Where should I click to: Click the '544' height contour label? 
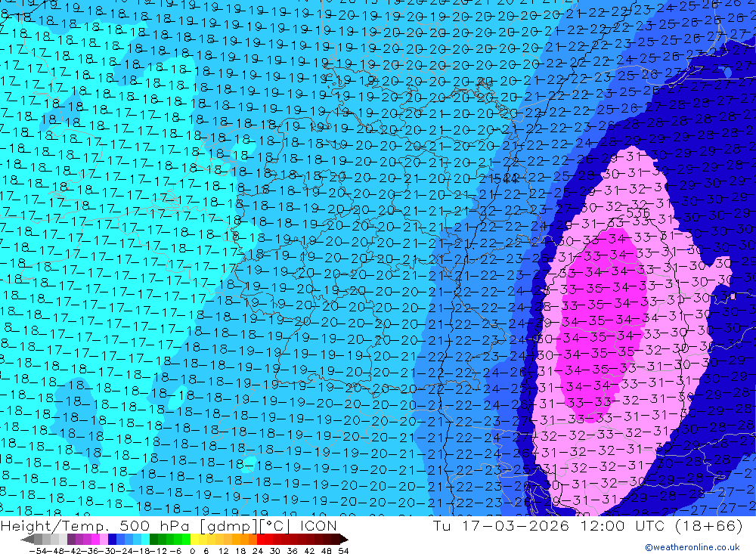(507, 179)
